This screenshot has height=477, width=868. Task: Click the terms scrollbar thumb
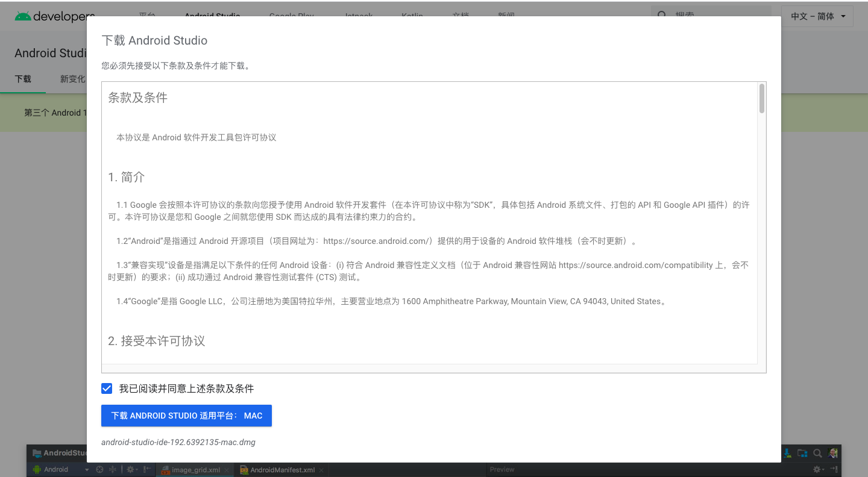762,99
